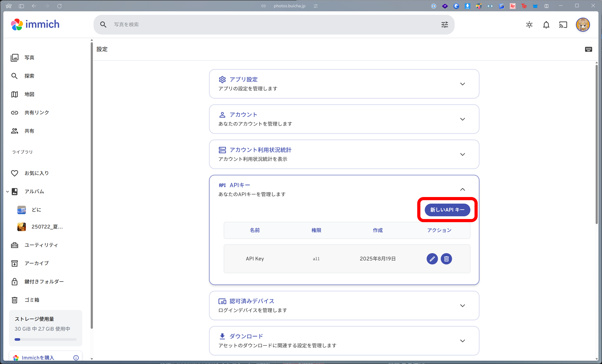This screenshot has width=602, height=364.
Task: Open 地図 in the sidebar
Action: pyautogui.click(x=29, y=94)
